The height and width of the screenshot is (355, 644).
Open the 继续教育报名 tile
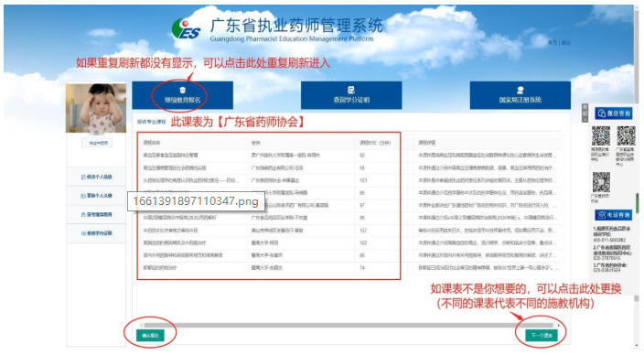(182, 95)
